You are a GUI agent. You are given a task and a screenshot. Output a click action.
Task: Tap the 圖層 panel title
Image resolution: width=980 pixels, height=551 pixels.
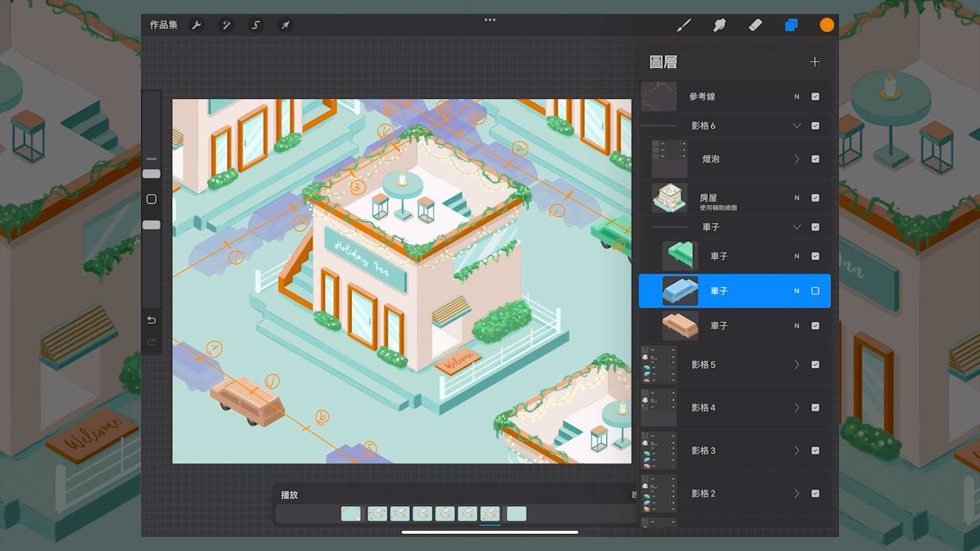point(663,62)
